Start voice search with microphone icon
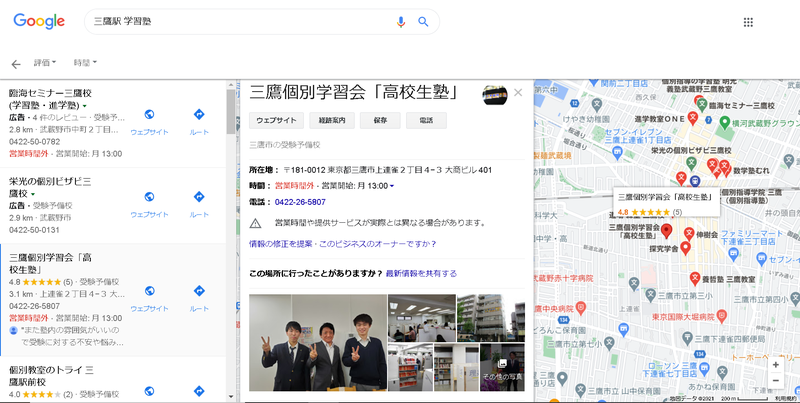Image resolution: width=800 pixels, height=403 pixels. (x=401, y=22)
